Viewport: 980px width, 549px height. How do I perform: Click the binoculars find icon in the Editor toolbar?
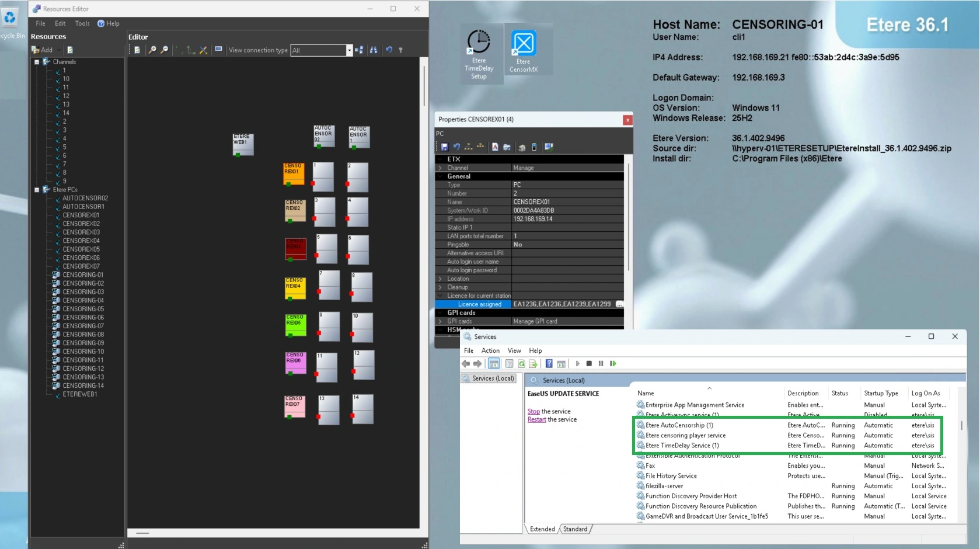coord(374,50)
